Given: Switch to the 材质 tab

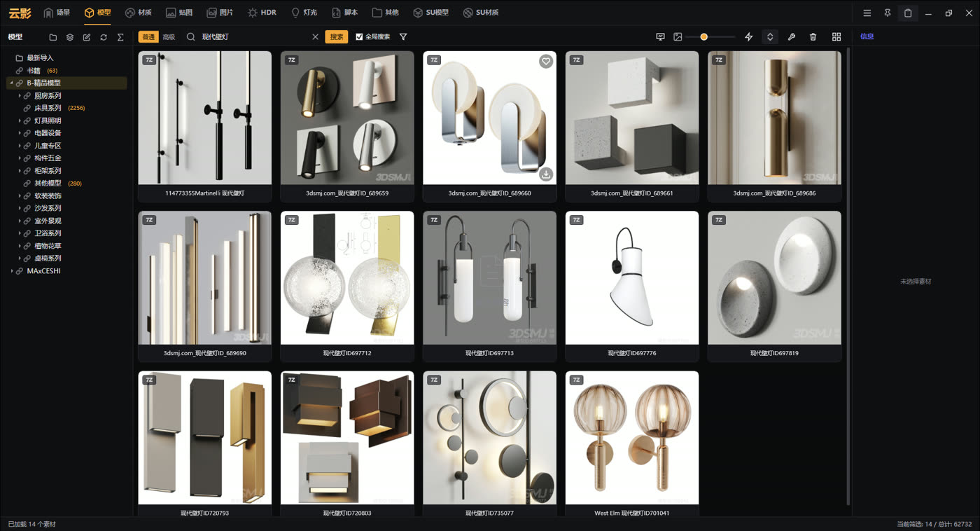Looking at the screenshot, I should coord(138,13).
